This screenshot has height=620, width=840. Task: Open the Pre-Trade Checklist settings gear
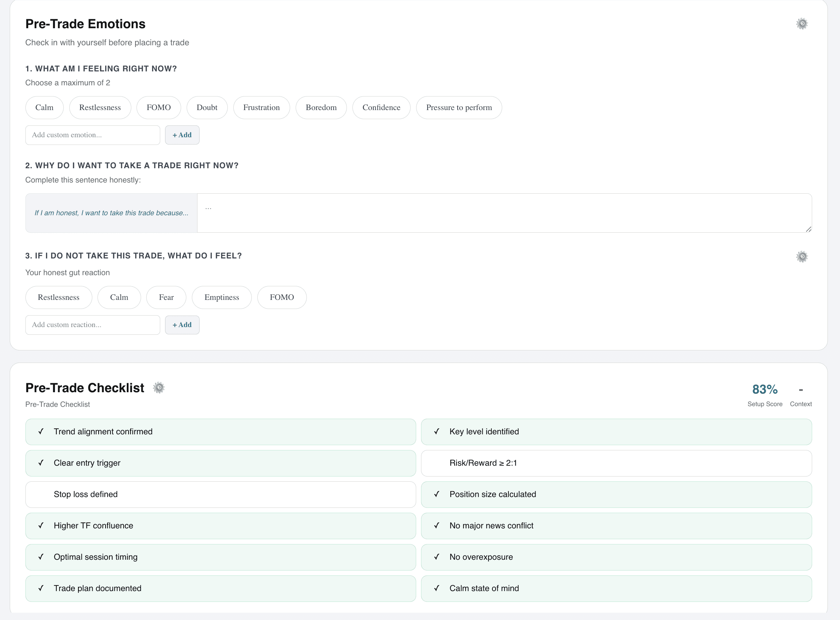159,387
